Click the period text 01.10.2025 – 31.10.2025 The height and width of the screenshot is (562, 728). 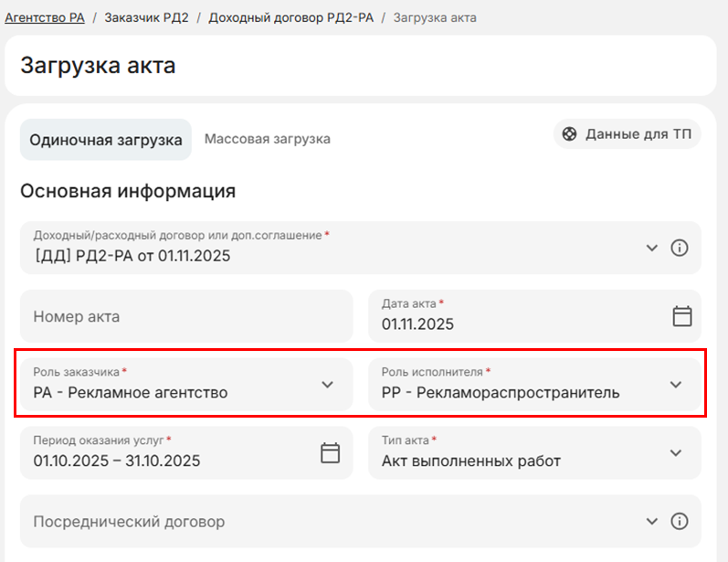pos(117,461)
